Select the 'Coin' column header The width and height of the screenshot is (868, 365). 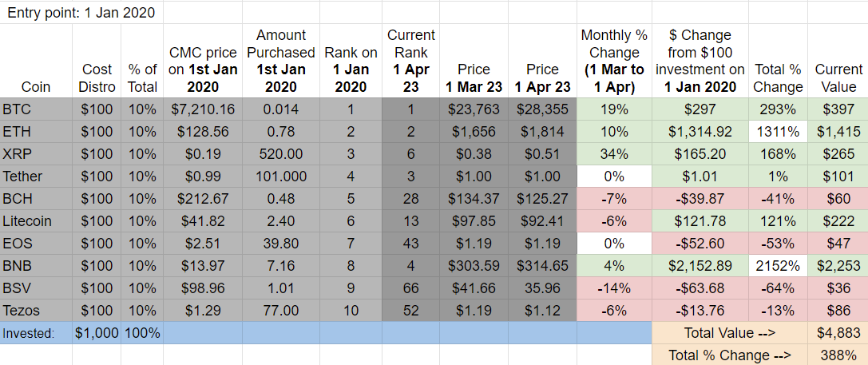pos(36,61)
